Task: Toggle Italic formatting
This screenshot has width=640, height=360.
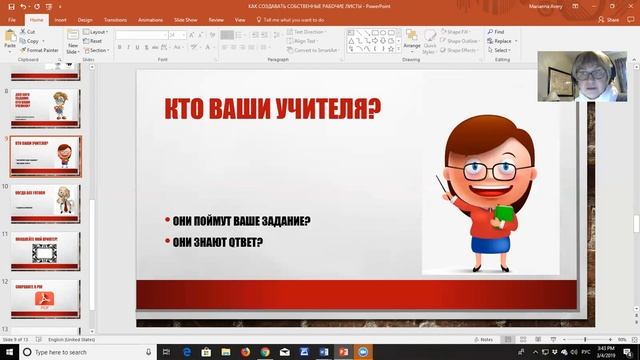Action: pyautogui.click(x=129, y=48)
